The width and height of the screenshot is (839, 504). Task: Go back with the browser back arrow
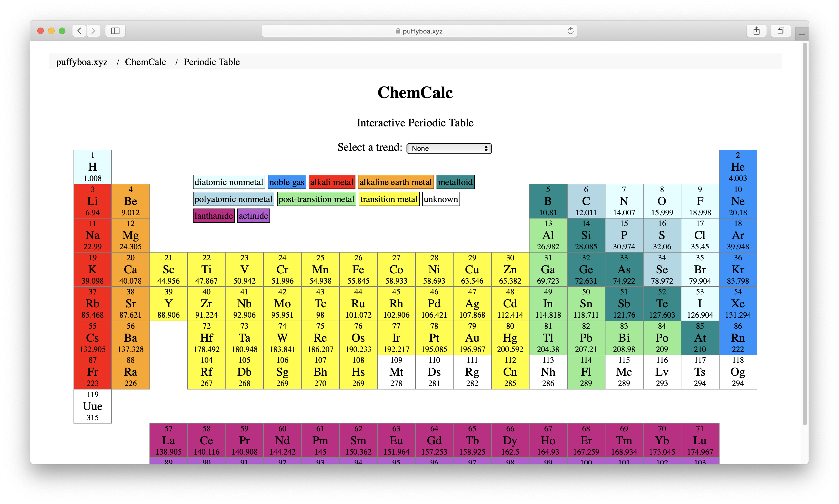tap(79, 31)
